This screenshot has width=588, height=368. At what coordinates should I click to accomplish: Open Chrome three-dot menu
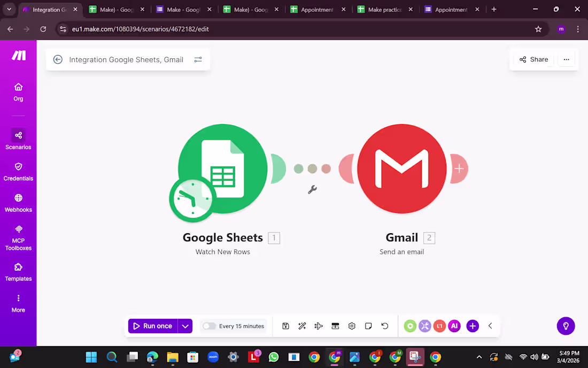pyautogui.click(x=577, y=29)
